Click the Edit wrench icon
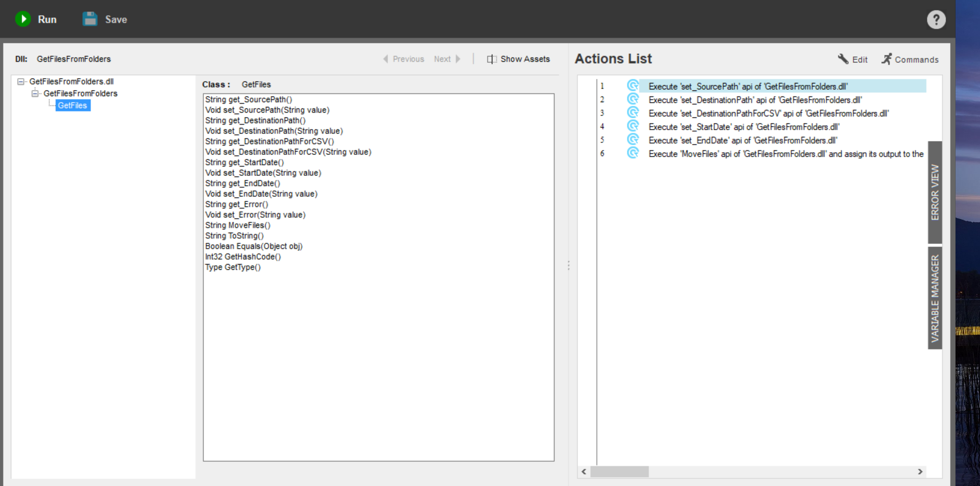The width and height of the screenshot is (980, 486). click(x=843, y=59)
